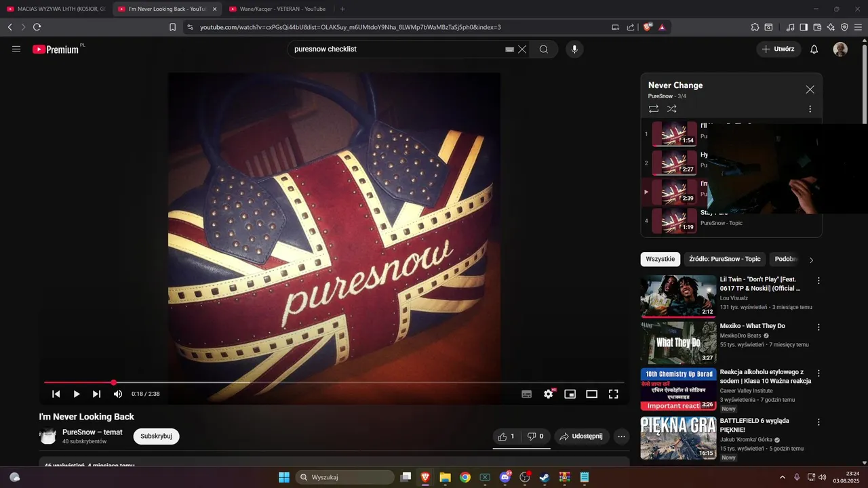This screenshot has width=868, height=488.
Task: Open YouTube notifications bell
Action: click(x=814, y=49)
